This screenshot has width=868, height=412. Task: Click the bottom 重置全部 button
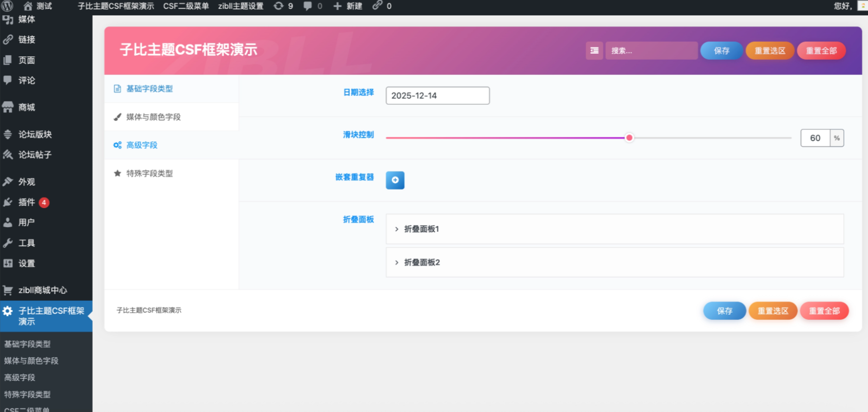(x=825, y=311)
